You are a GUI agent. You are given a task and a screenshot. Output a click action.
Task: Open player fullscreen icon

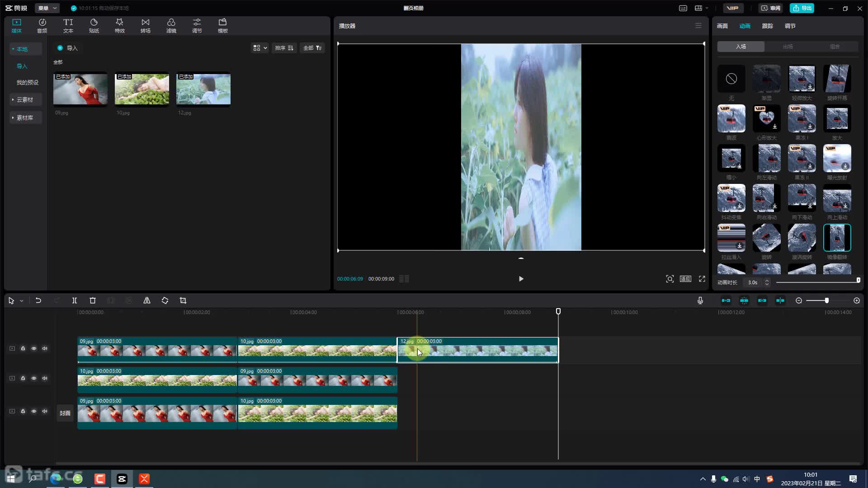(702, 279)
